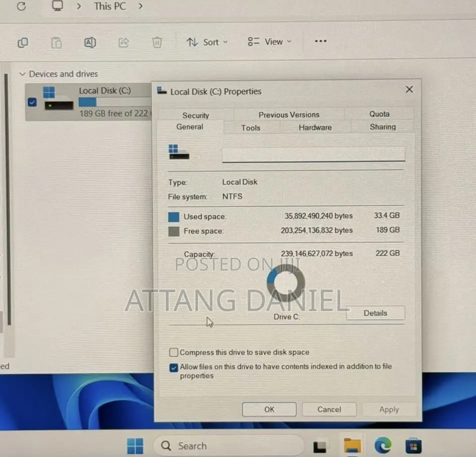Switch to the Security tab
476x457 pixels.
pos(196,115)
